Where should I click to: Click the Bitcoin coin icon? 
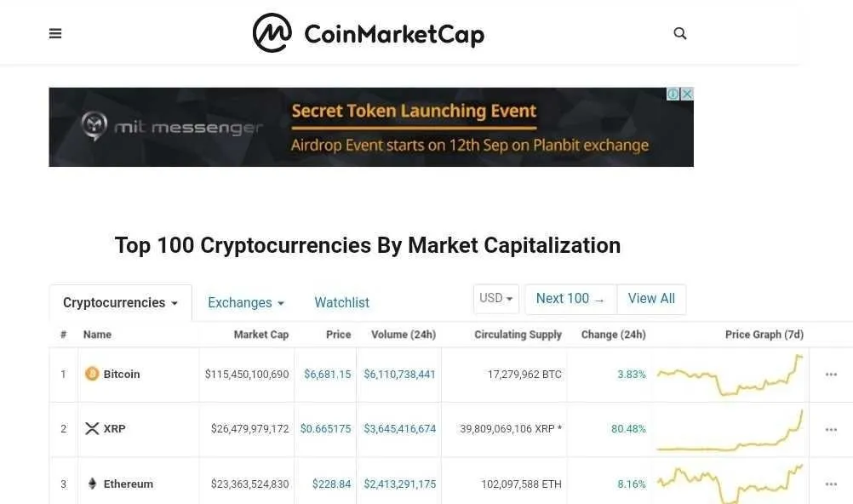click(x=92, y=374)
